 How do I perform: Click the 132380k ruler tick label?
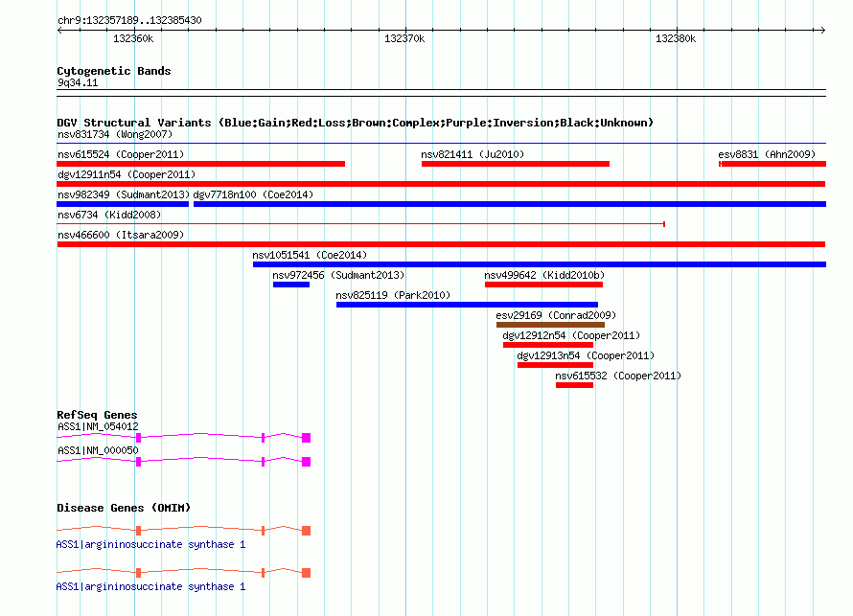676,38
